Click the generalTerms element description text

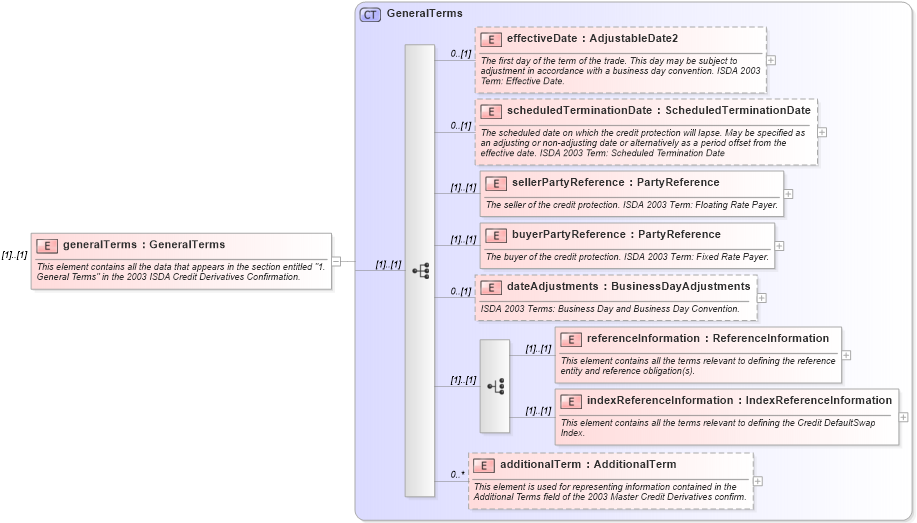[181, 271]
